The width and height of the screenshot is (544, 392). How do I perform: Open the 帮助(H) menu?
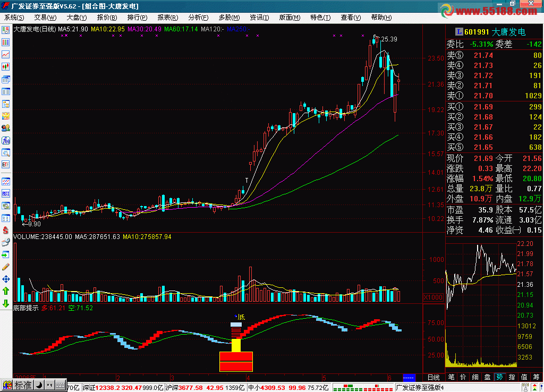click(x=381, y=18)
